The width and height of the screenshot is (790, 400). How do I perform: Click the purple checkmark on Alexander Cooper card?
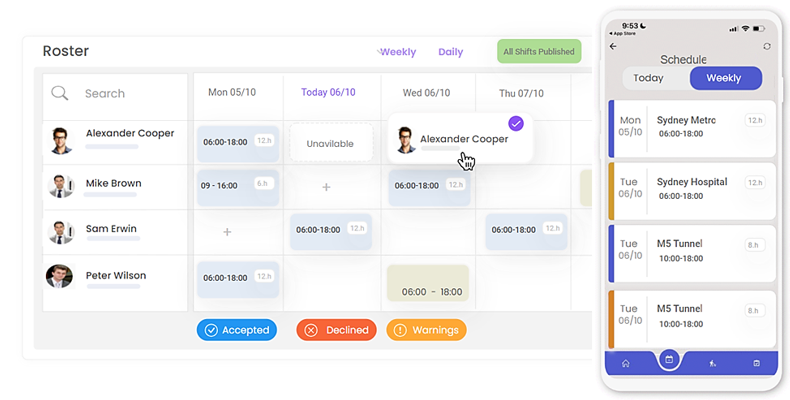(x=516, y=123)
